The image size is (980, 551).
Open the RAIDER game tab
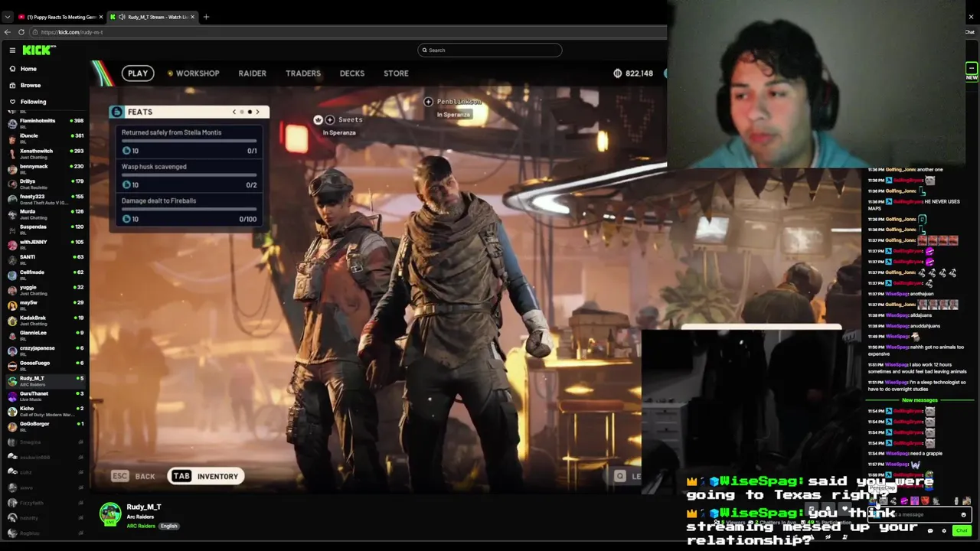[252, 73]
